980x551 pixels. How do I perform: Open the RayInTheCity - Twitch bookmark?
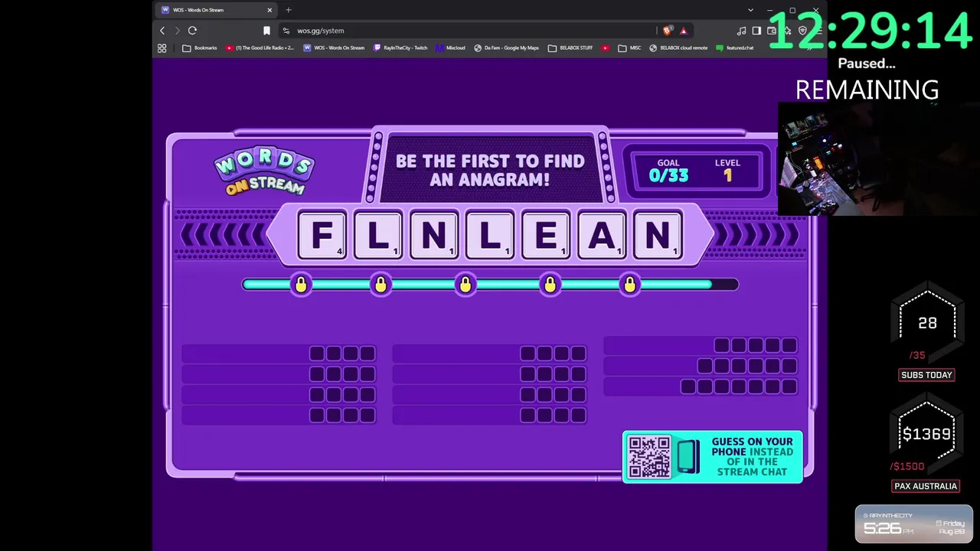point(400,48)
